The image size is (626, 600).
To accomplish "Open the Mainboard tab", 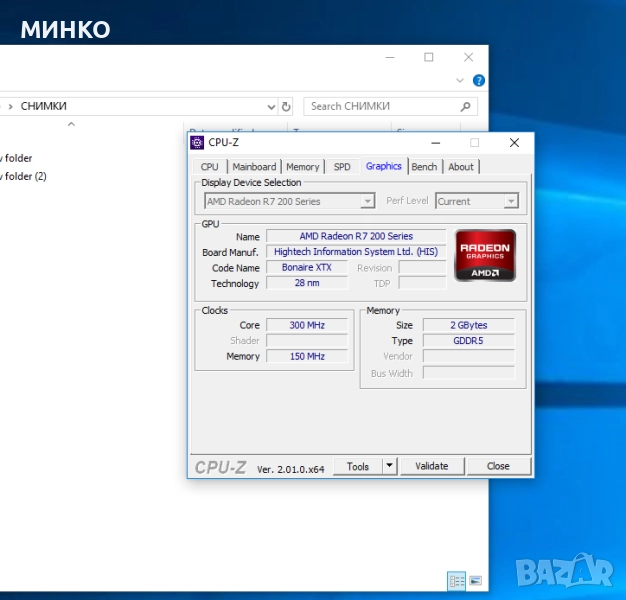I will pyautogui.click(x=254, y=167).
